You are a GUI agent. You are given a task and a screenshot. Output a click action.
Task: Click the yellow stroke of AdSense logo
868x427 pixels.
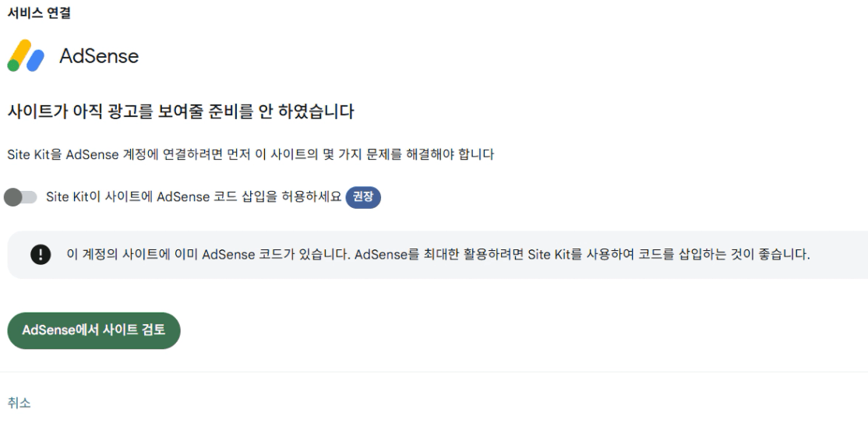23,52
